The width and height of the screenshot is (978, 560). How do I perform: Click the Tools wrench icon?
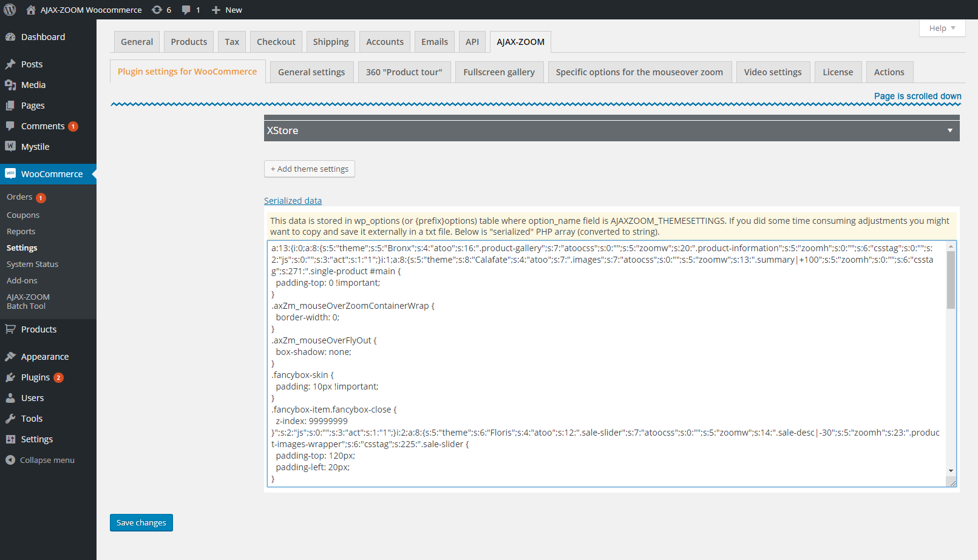[x=10, y=419]
